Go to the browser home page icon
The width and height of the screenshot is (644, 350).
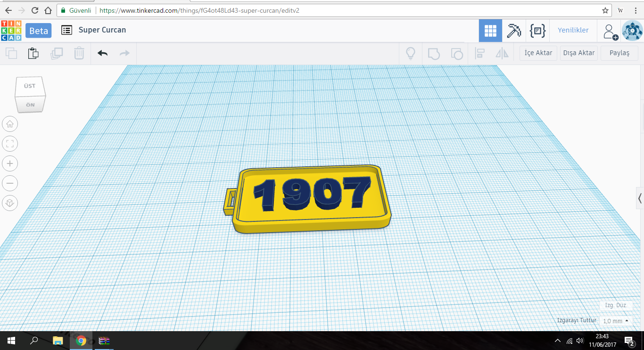(48, 10)
